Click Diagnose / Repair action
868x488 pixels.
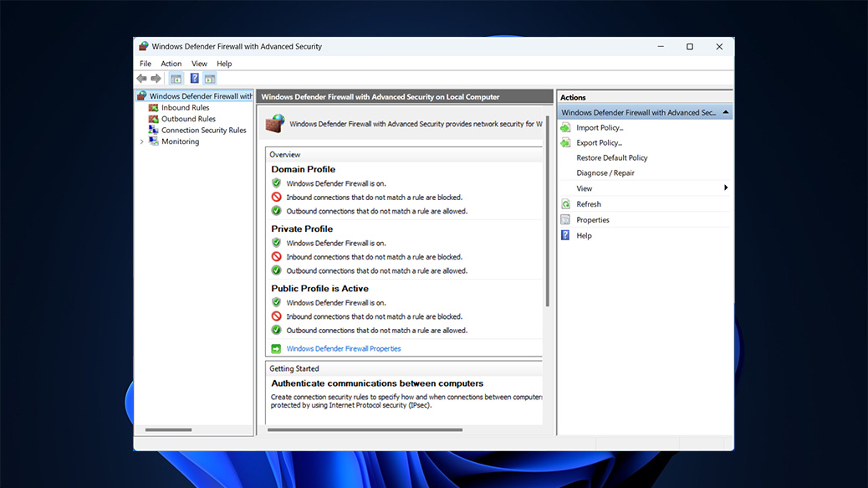605,172
